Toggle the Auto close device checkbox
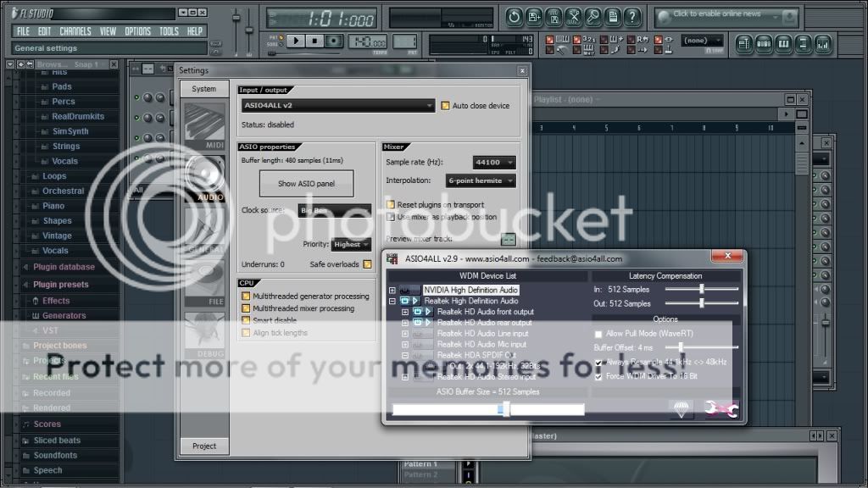 tap(445, 106)
